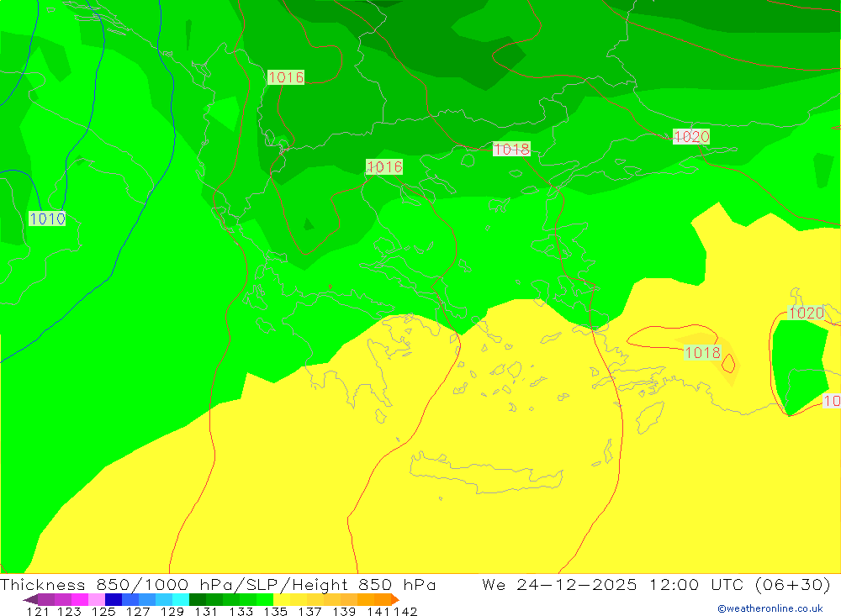Select the bright magenta legend swatch
Viewport: 841px width, 616px height.
(79, 599)
